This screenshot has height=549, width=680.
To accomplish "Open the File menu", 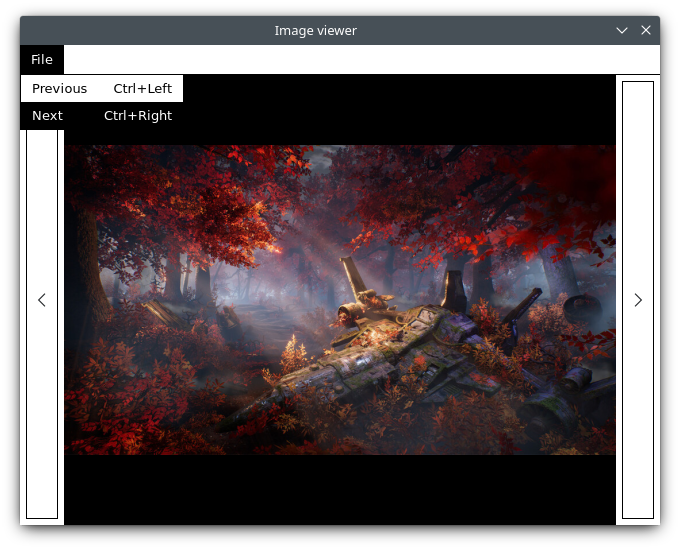I will 42,59.
